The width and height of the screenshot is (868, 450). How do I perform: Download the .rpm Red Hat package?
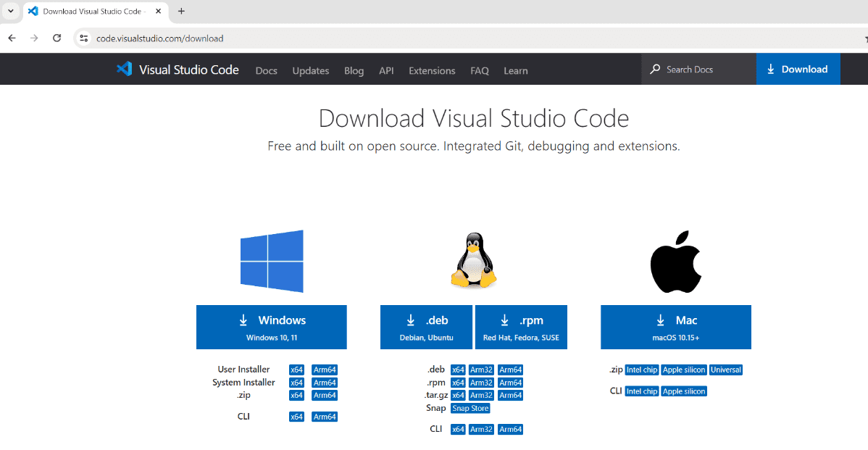[521, 327]
